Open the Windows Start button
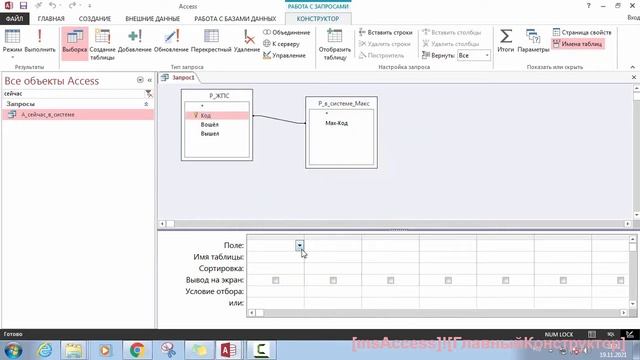The width and height of the screenshot is (640, 360). 13,350
